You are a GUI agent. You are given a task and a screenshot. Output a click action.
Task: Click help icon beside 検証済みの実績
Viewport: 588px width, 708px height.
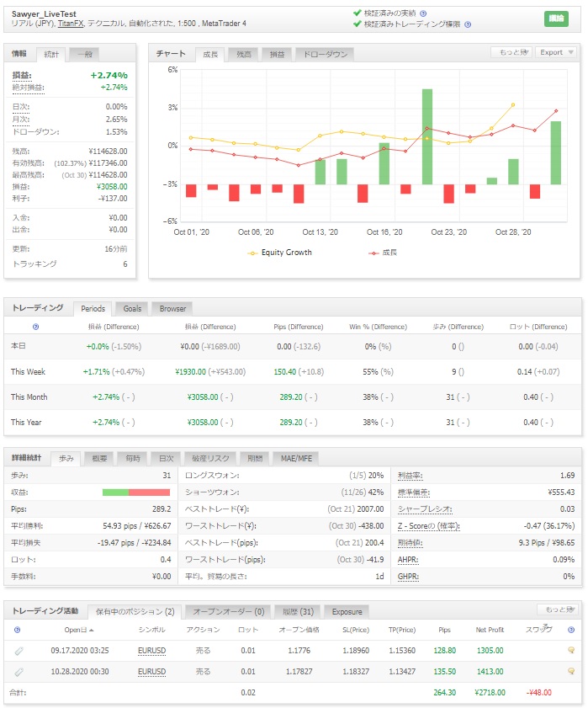[x=422, y=14]
